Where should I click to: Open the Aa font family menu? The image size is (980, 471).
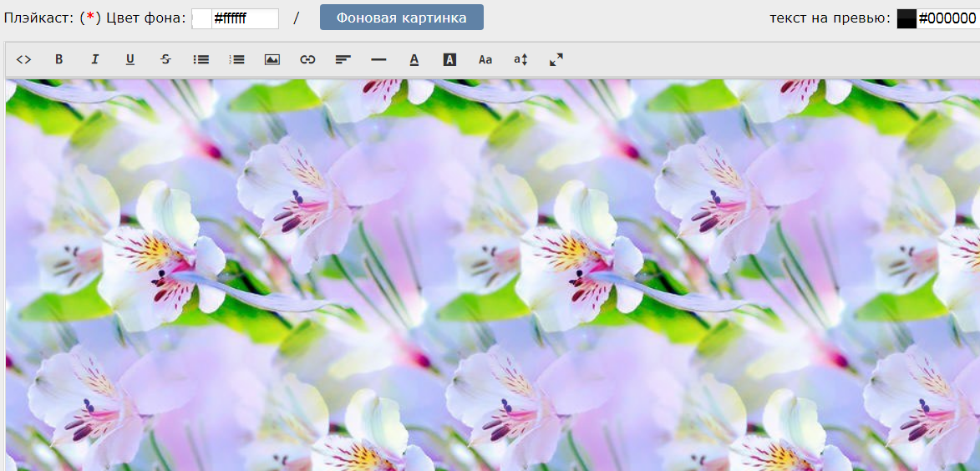[485, 59]
